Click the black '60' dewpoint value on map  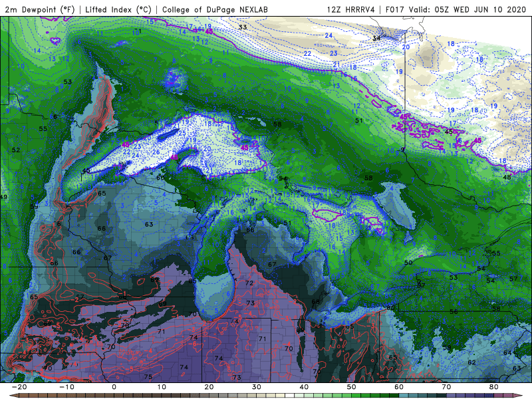(160, 178)
